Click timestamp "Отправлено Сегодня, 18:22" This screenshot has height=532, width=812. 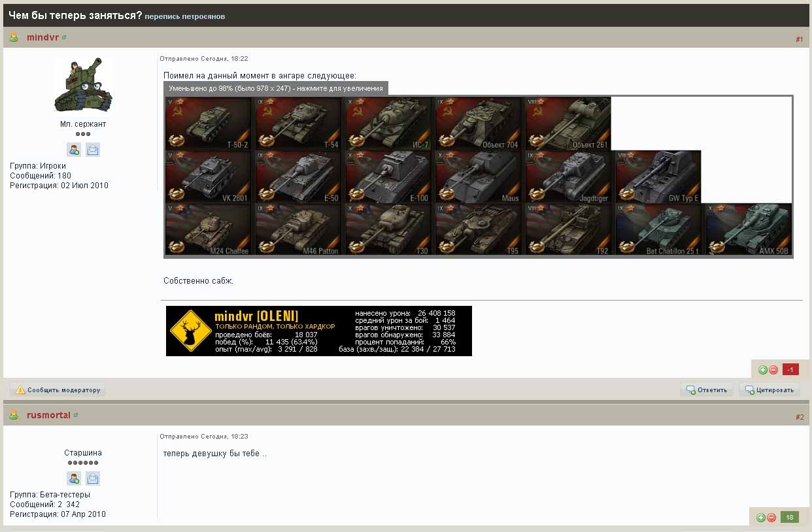tap(204, 59)
